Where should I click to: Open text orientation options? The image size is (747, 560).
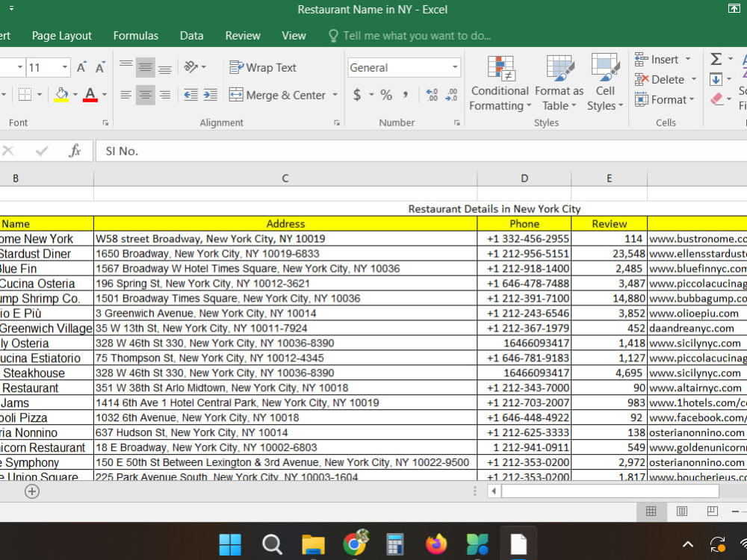[194, 67]
